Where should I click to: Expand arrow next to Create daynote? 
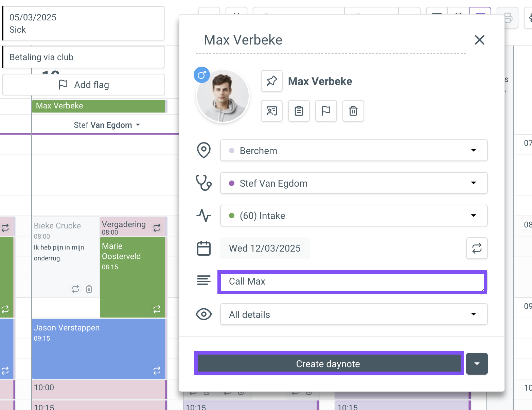(x=477, y=364)
